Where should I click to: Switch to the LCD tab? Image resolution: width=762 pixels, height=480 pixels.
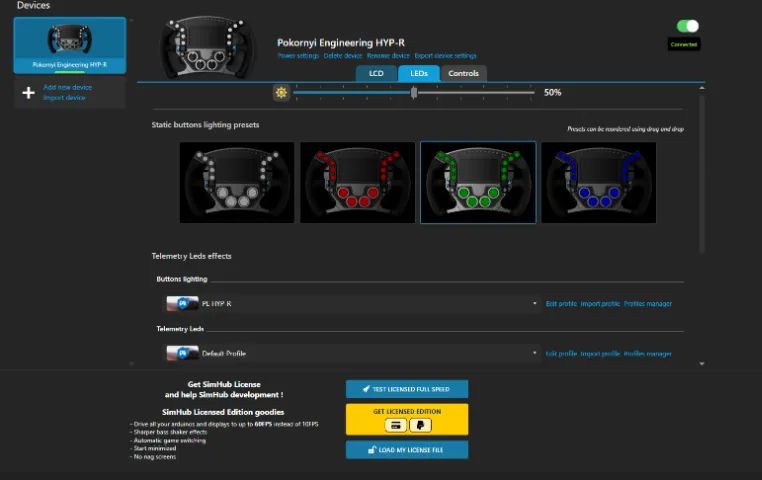[x=376, y=73]
